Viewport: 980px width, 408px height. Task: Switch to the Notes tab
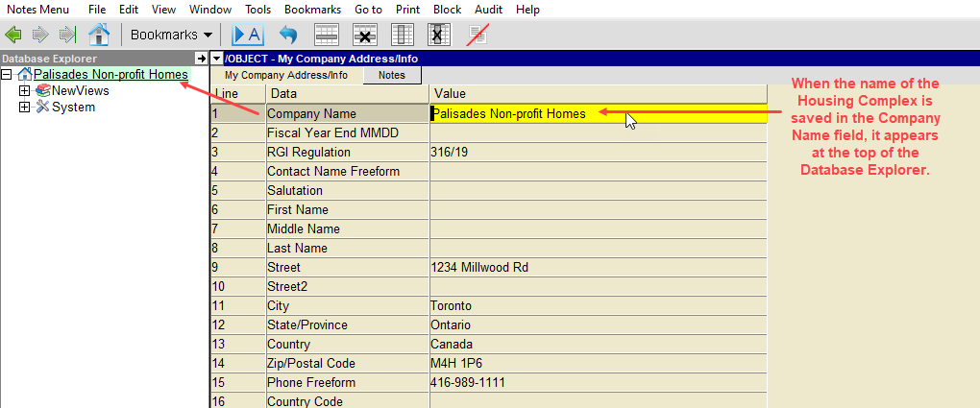(391, 75)
